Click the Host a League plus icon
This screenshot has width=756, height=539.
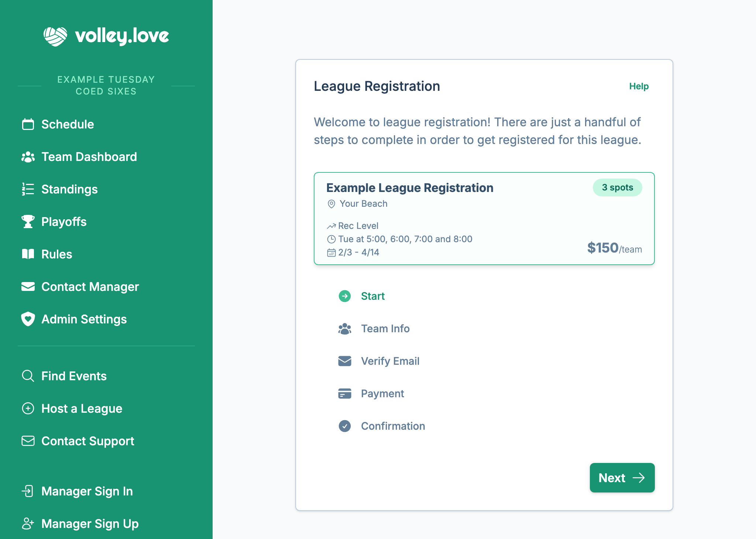click(x=28, y=409)
